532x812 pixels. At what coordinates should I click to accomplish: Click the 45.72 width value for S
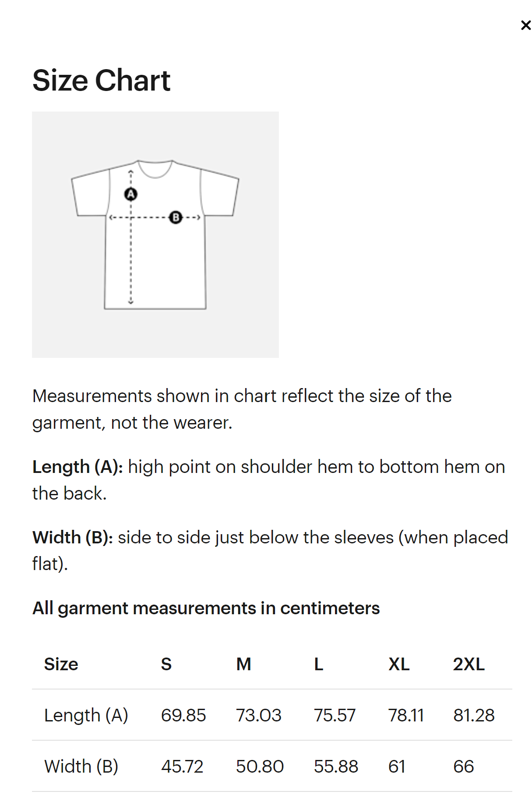coord(182,766)
